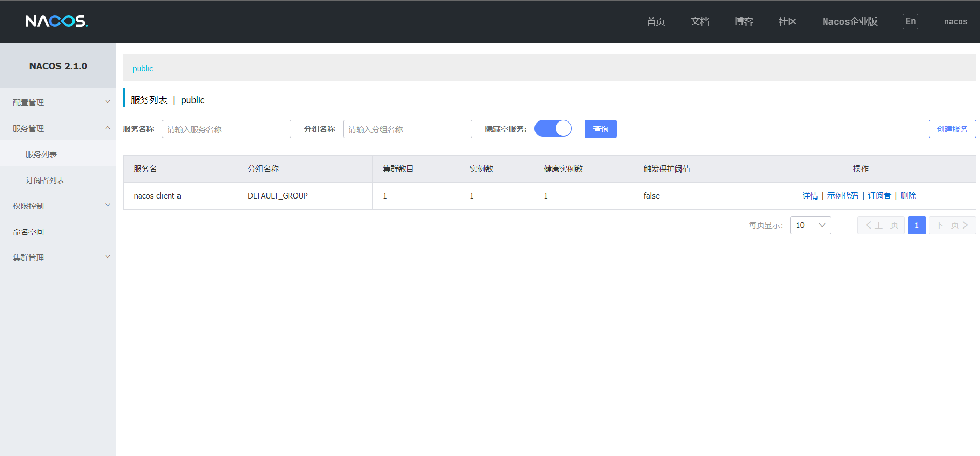Open the nacos user menu
This screenshot has height=456, width=980.
point(956,21)
